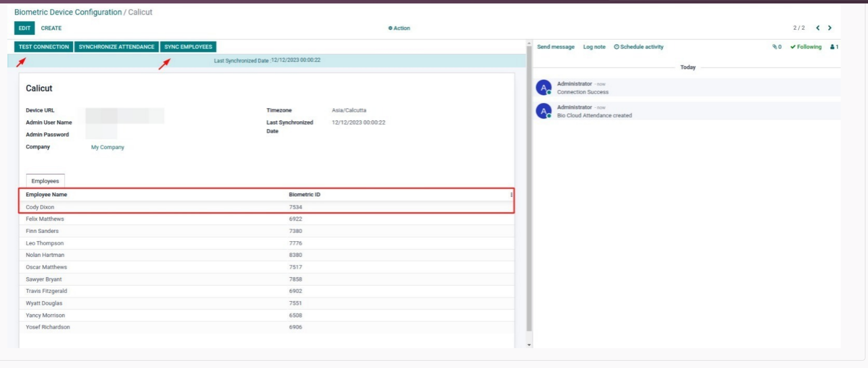Click the EDIT button
Image resolution: width=868 pixels, height=368 pixels.
pyautogui.click(x=24, y=28)
